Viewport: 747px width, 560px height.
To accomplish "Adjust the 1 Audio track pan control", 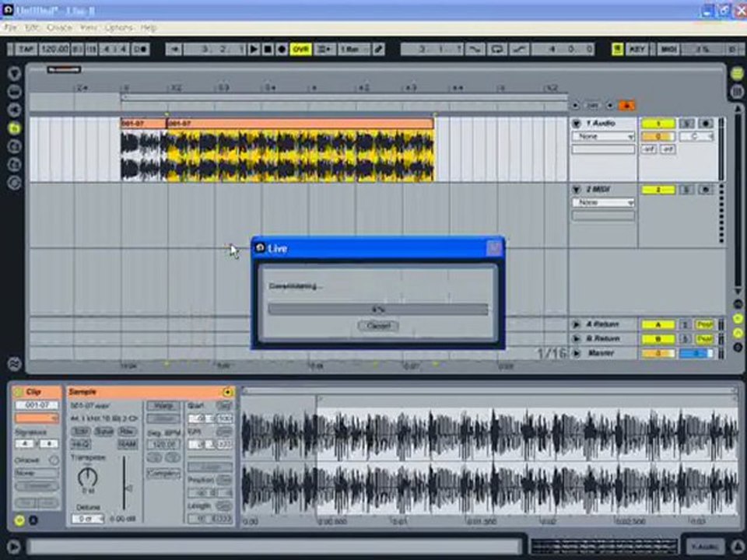I will (x=696, y=137).
